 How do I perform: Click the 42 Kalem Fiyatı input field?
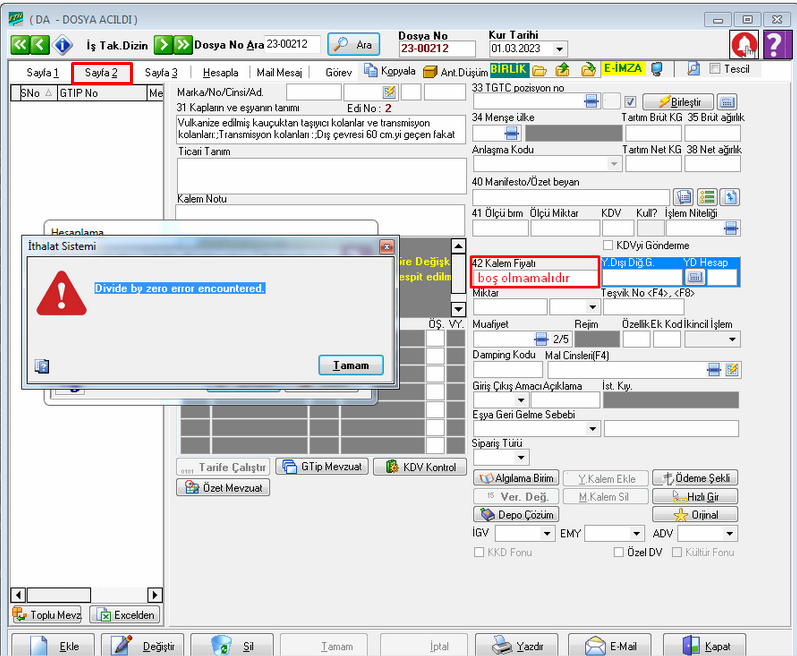535,278
